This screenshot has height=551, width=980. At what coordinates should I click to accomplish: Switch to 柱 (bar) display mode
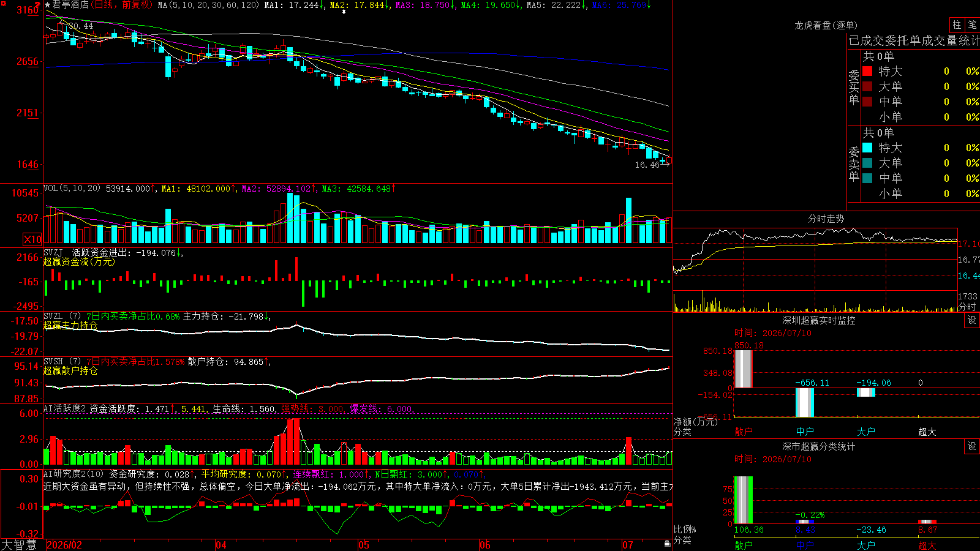(957, 24)
